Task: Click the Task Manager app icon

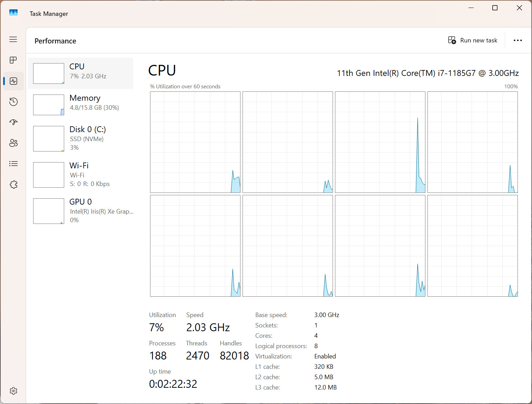Action: click(x=13, y=13)
